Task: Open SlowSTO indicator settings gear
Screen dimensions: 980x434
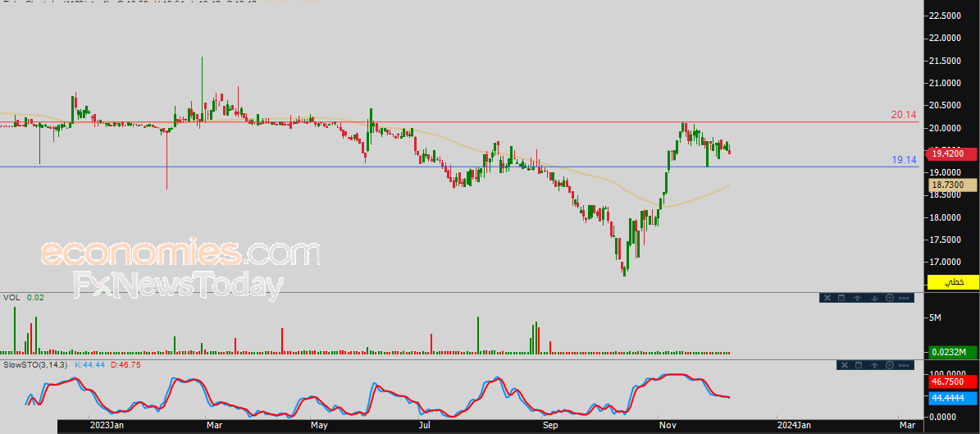Action: [889, 365]
